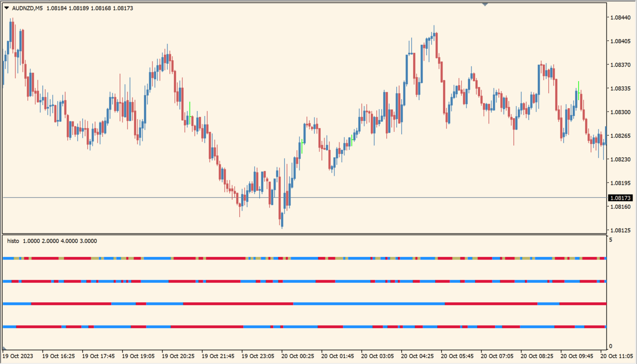
Task: Click the 20 Oct 00:25 time label
Action: [298, 356]
